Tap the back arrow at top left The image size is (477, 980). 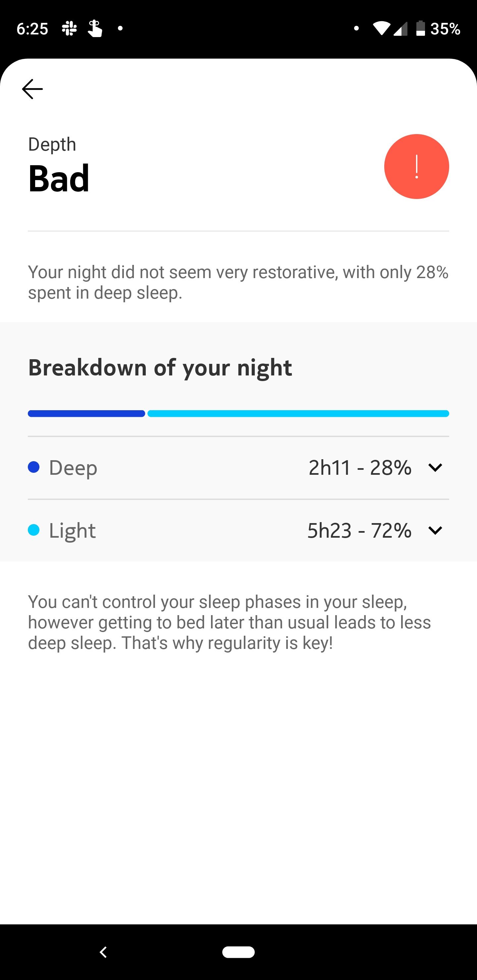pos(32,89)
